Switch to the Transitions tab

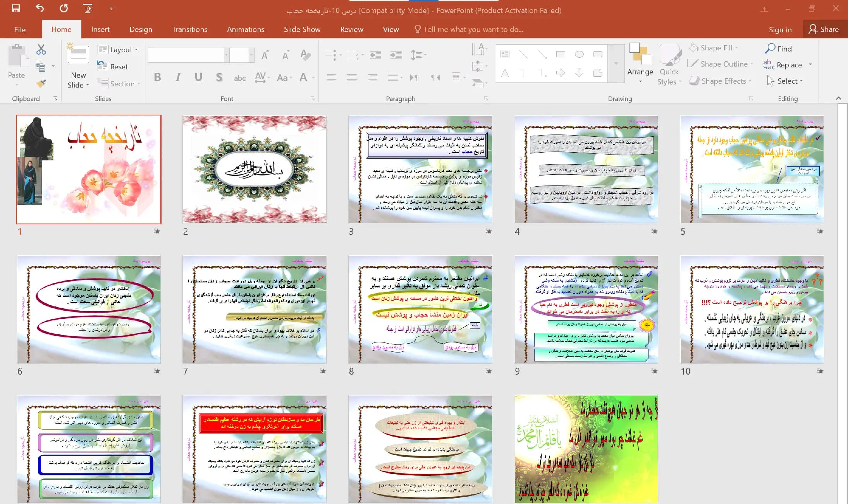189,29
